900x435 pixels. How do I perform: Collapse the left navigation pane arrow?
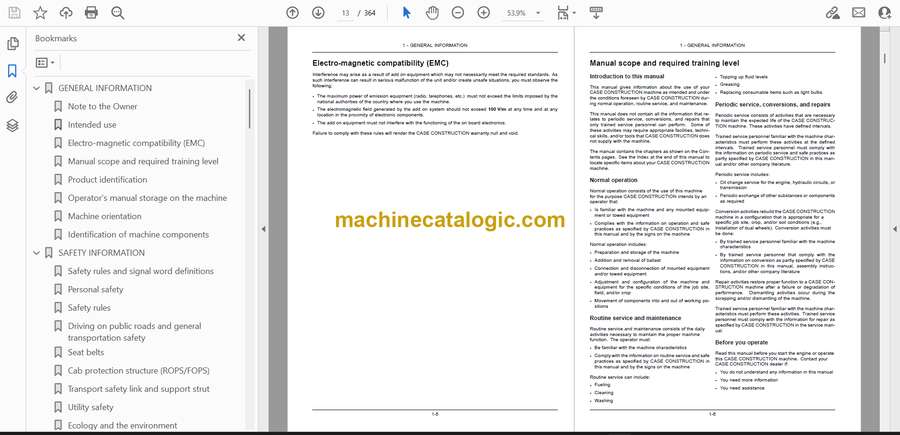click(x=263, y=229)
